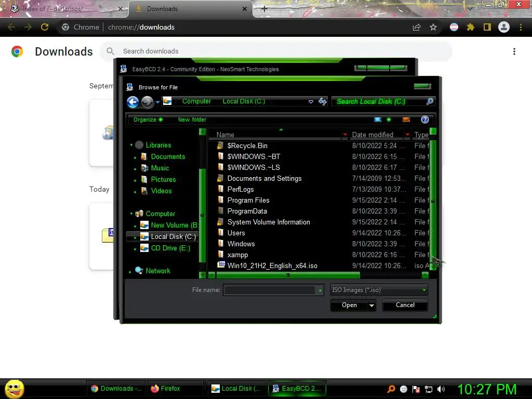Viewport: 532px width, 399px height.
Task: Click the volume speaker icon in system tray
Action: [x=441, y=389]
